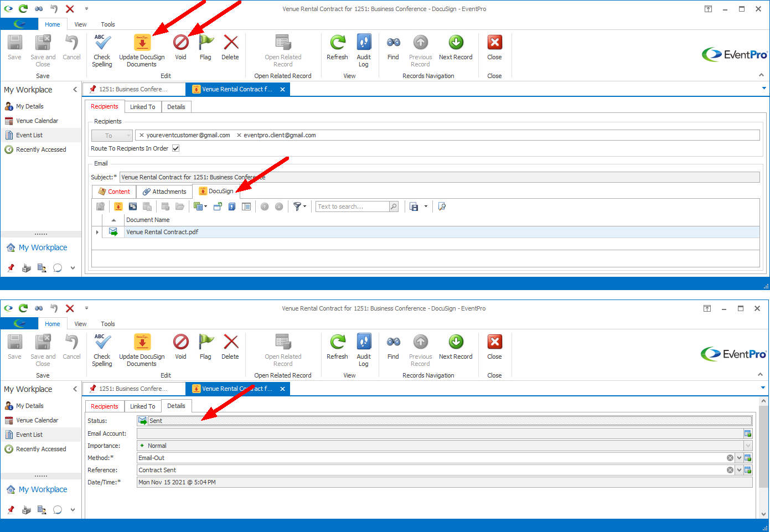Click the Find binoculars in top window ribbon
This screenshot has width=770, height=532.
coord(393,43)
